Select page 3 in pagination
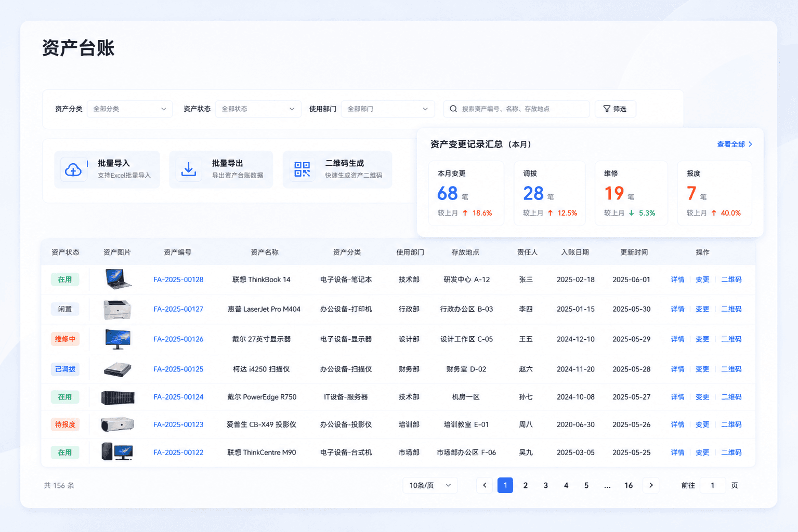This screenshot has height=532, width=798. (x=546, y=485)
